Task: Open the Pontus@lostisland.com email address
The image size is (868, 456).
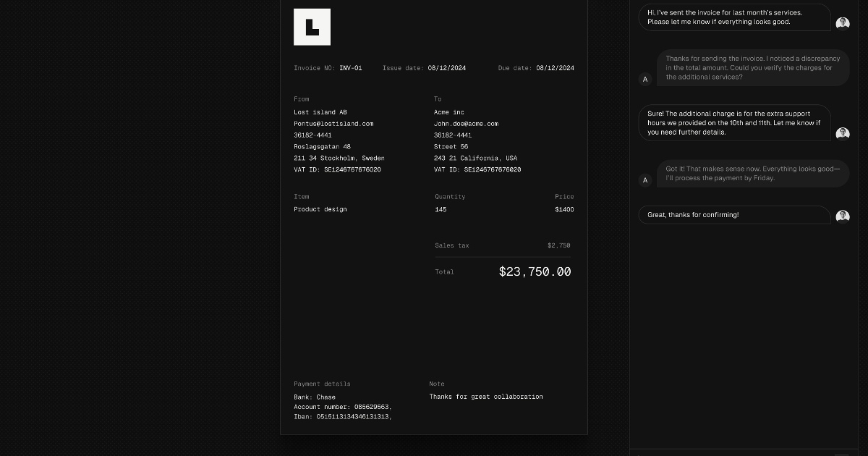Action: [333, 124]
